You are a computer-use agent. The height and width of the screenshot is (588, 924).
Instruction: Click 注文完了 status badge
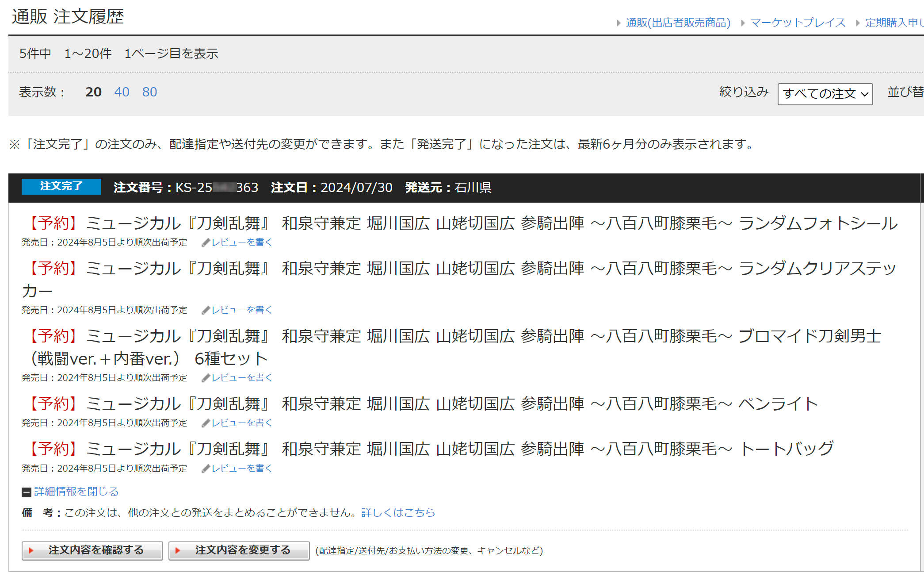coord(61,186)
